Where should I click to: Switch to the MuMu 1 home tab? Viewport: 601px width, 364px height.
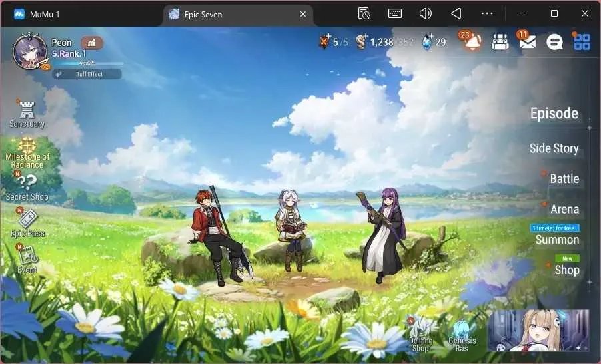37,15
